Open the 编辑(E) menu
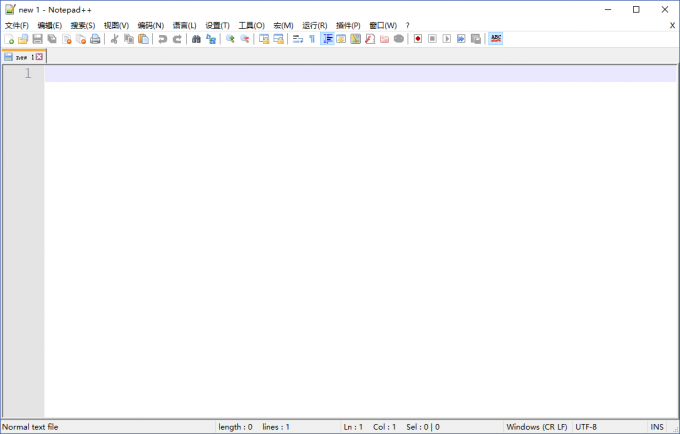This screenshot has width=680, height=434. [x=49, y=26]
